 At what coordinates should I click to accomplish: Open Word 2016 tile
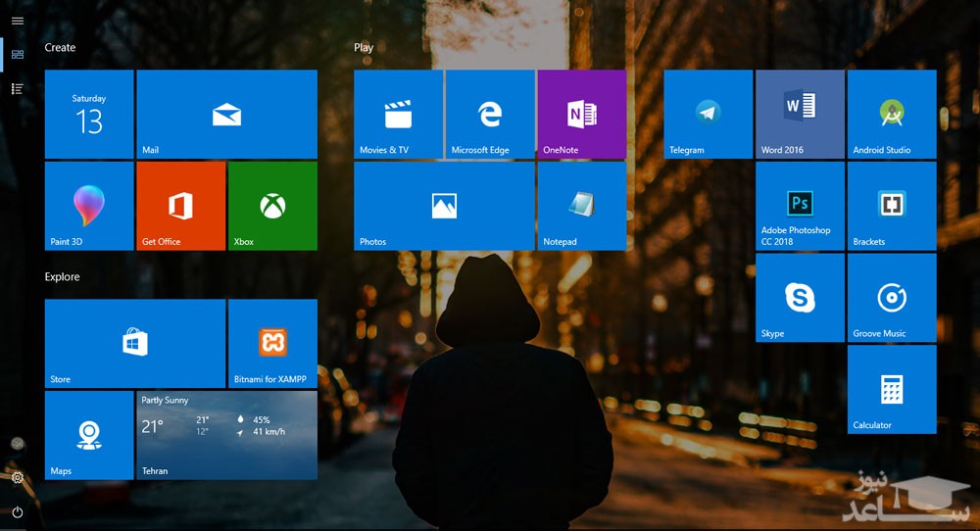click(800, 114)
